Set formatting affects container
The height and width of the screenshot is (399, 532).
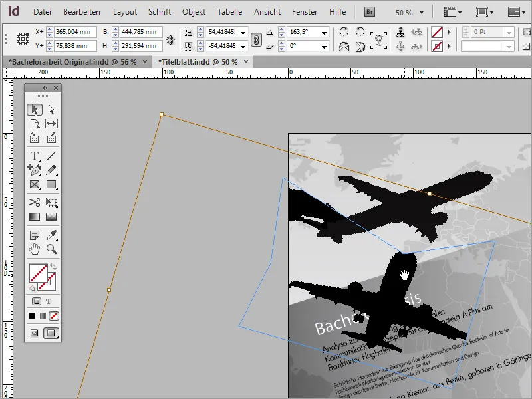click(x=37, y=301)
